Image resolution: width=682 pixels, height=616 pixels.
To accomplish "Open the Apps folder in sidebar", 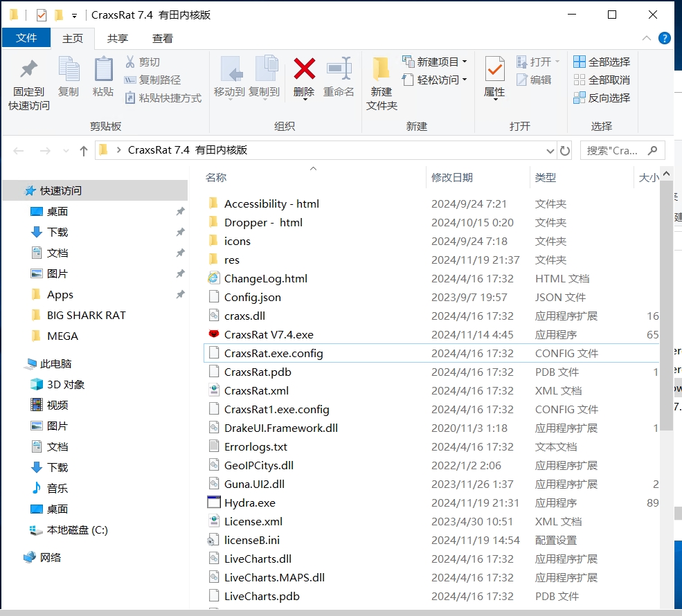I will [60, 295].
